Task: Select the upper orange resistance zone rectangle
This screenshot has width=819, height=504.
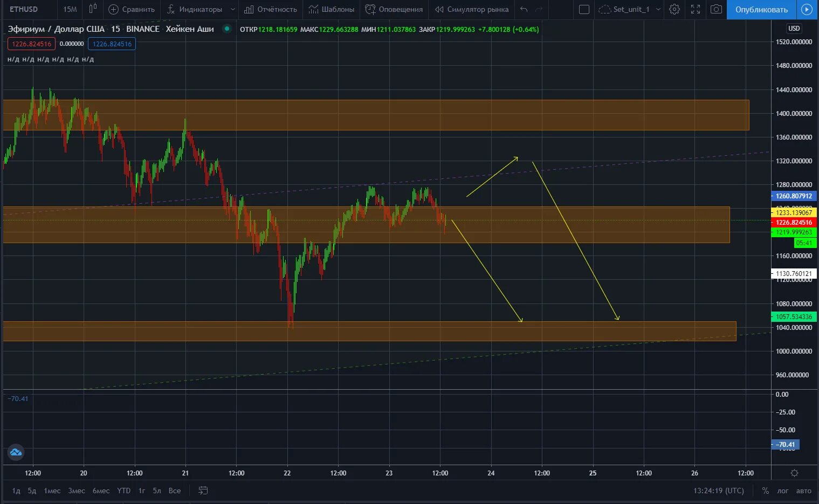Action: [x=376, y=115]
